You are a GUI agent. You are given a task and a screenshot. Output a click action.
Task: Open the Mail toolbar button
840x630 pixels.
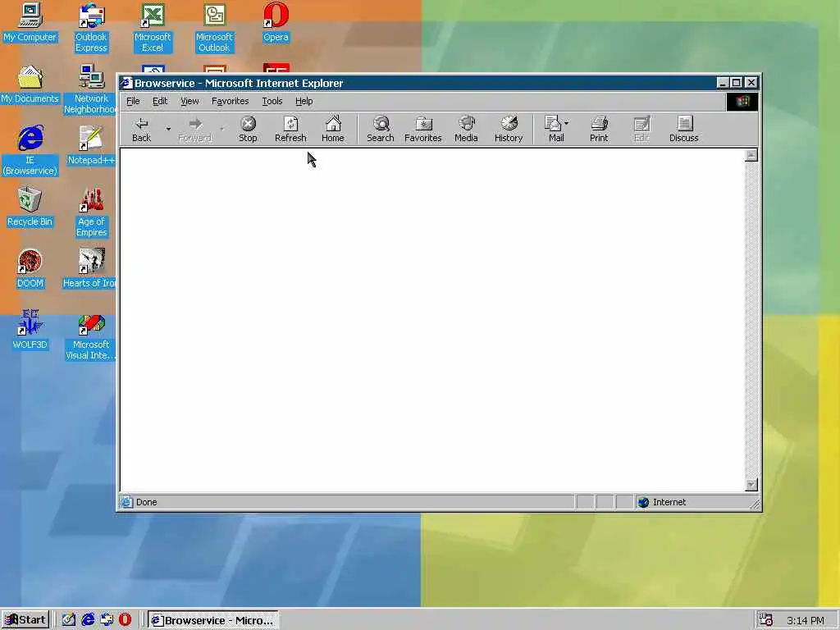point(554,129)
